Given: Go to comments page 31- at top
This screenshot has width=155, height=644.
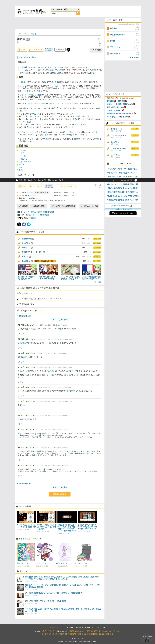Looking at the screenshot, I should pos(62,320).
